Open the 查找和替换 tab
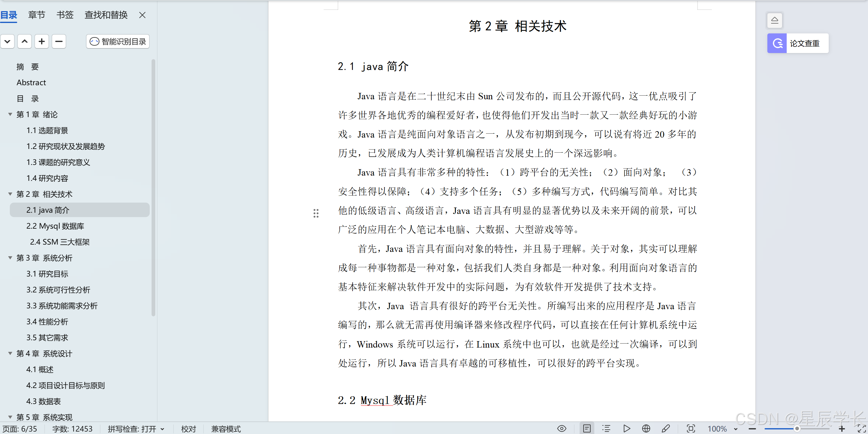Screen dimensions: 868x434 [x=106, y=15]
